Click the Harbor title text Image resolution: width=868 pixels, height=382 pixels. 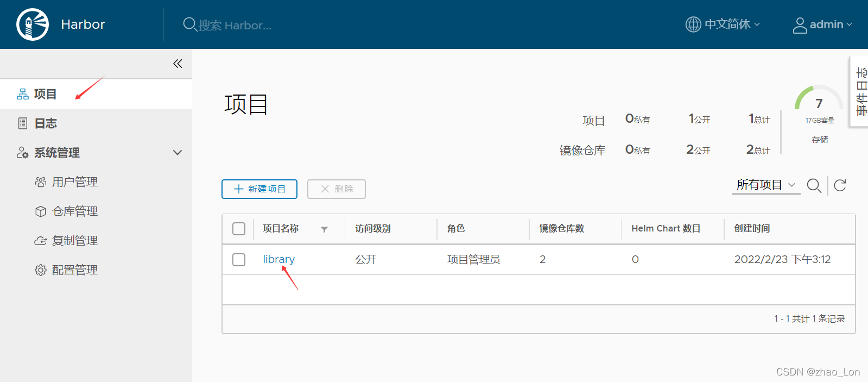pyautogui.click(x=83, y=24)
